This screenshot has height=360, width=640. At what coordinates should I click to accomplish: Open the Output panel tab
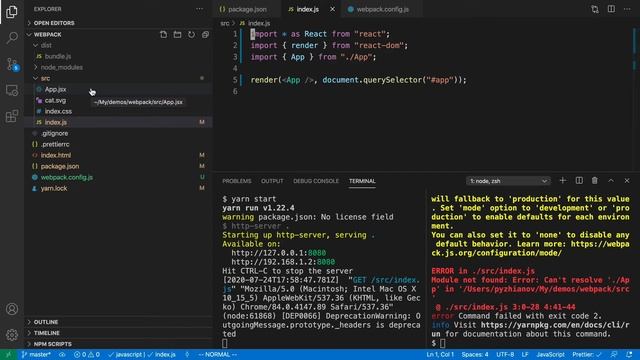tap(272, 181)
